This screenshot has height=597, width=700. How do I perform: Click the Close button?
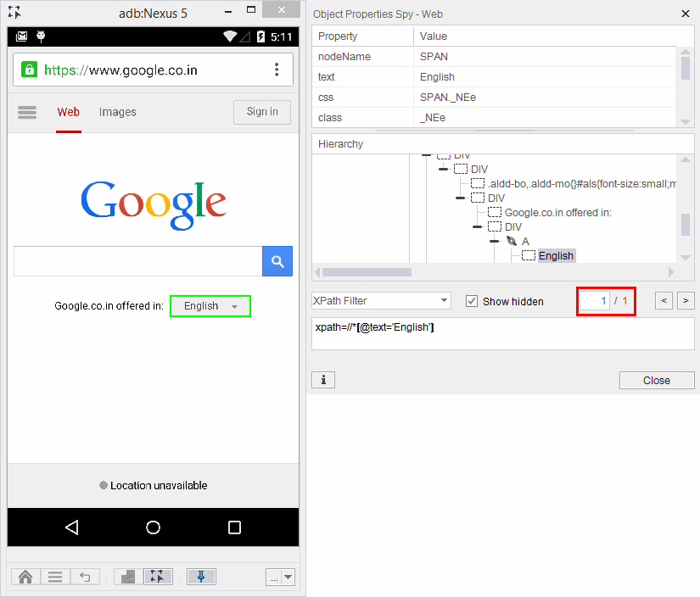(657, 380)
